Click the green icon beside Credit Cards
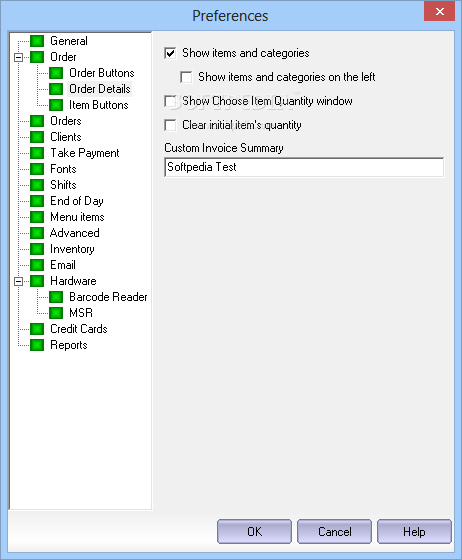 [37, 329]
